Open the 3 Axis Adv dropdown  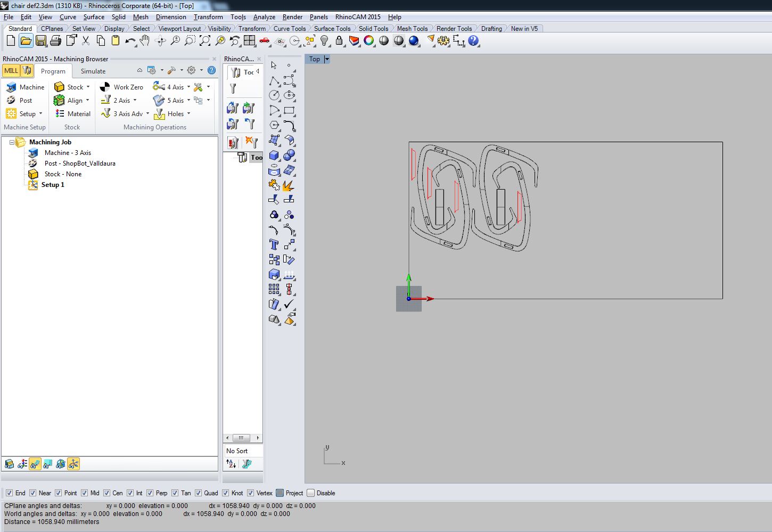point(147,113)
